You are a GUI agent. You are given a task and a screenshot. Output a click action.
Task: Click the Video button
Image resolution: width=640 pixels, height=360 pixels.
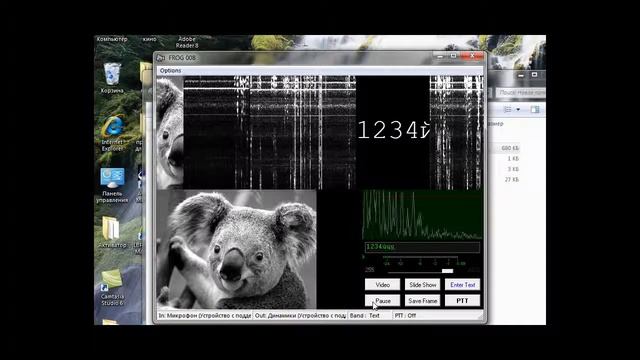(382, 285)
